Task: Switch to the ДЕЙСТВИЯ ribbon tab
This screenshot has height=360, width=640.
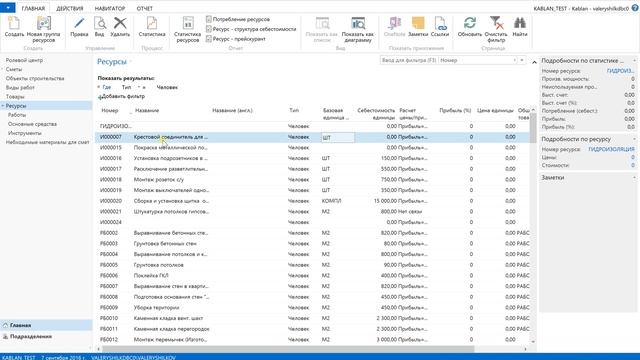Action: pos(70,8)
